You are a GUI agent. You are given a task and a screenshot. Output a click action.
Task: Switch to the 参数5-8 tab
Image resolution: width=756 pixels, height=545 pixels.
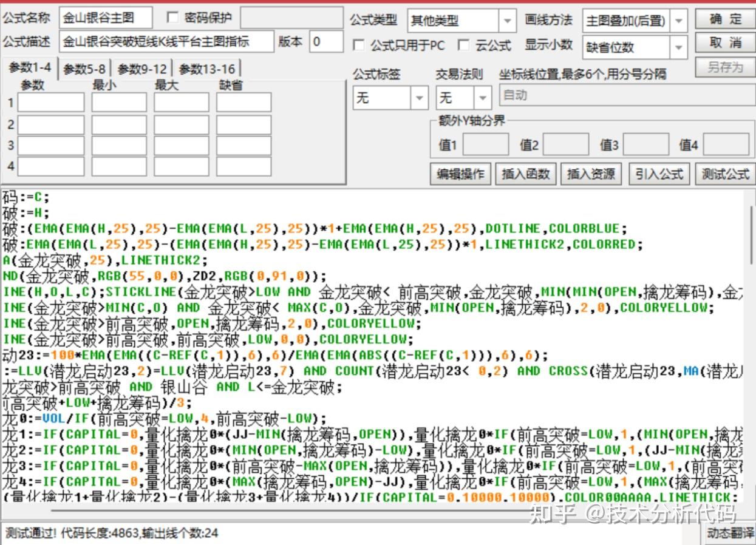84,69
